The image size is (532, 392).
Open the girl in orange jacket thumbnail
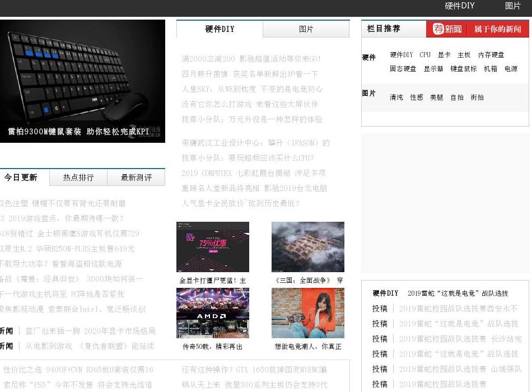click(308, 313)
